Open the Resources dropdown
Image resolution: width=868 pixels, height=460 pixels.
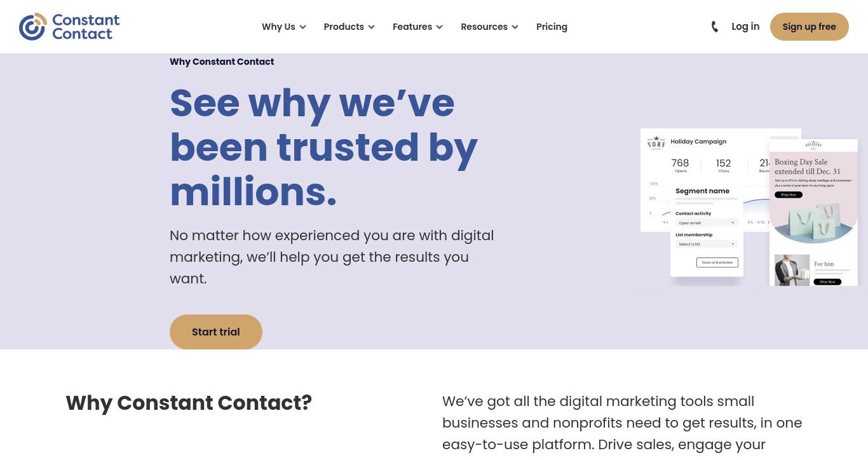click(489, 27)
